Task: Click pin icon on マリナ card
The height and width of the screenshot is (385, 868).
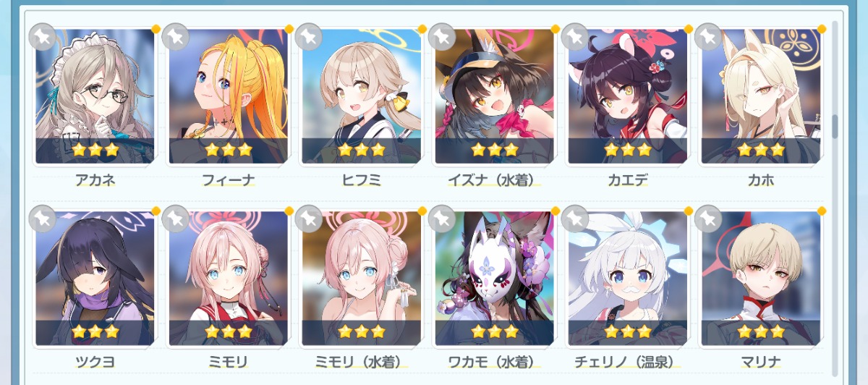Action: 707,218
